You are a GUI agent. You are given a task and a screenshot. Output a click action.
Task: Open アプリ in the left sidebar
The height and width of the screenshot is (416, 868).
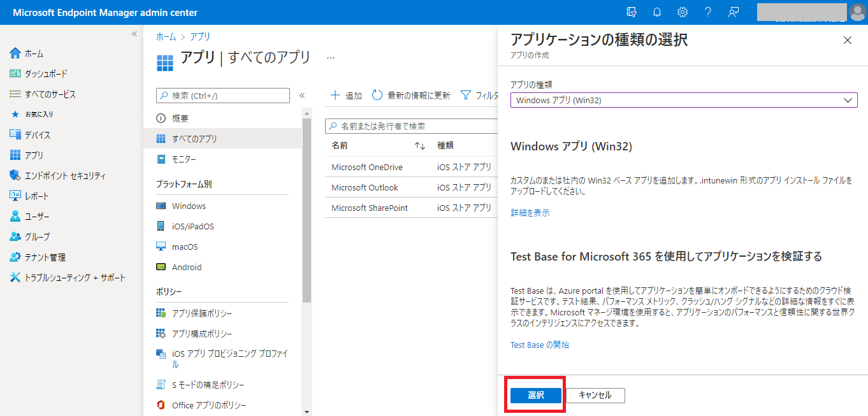(x=27, y=155)
